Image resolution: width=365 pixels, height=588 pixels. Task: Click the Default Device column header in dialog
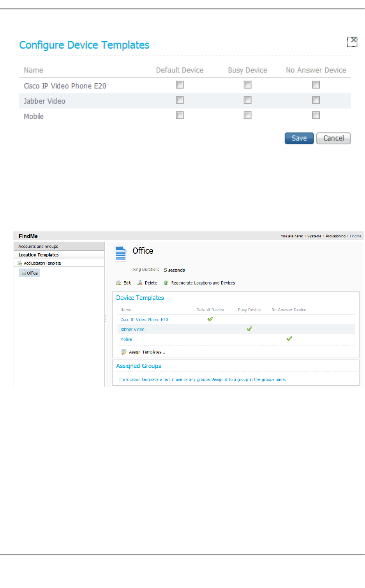pyautogui.click(x=180, y=70)
